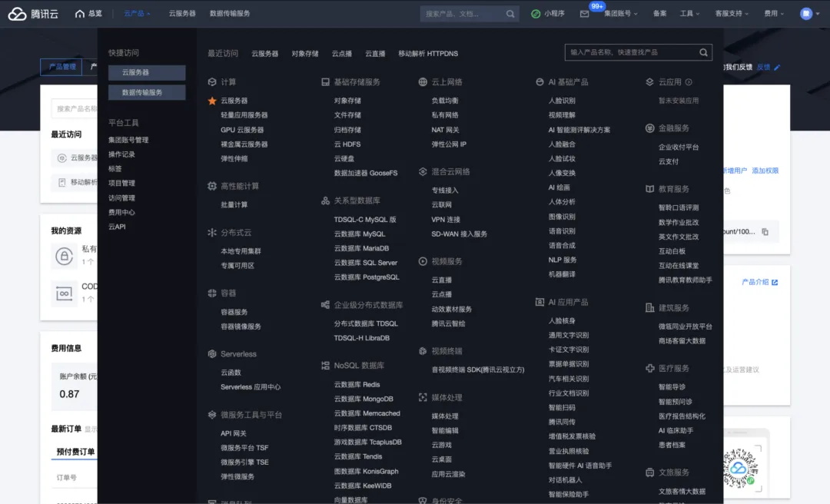The image size is (830, 504).
Task: Click the 基础存储服务 category icon
Action: 326,82
